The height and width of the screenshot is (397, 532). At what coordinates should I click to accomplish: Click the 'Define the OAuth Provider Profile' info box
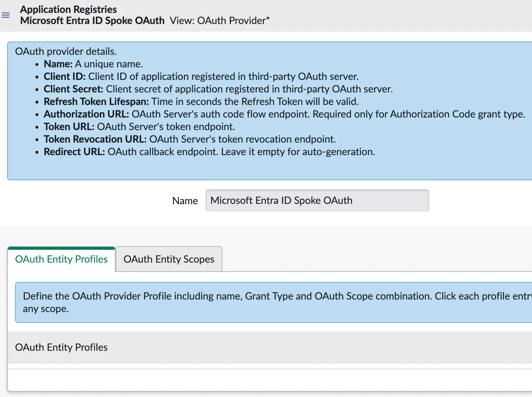tap(274, 302)
